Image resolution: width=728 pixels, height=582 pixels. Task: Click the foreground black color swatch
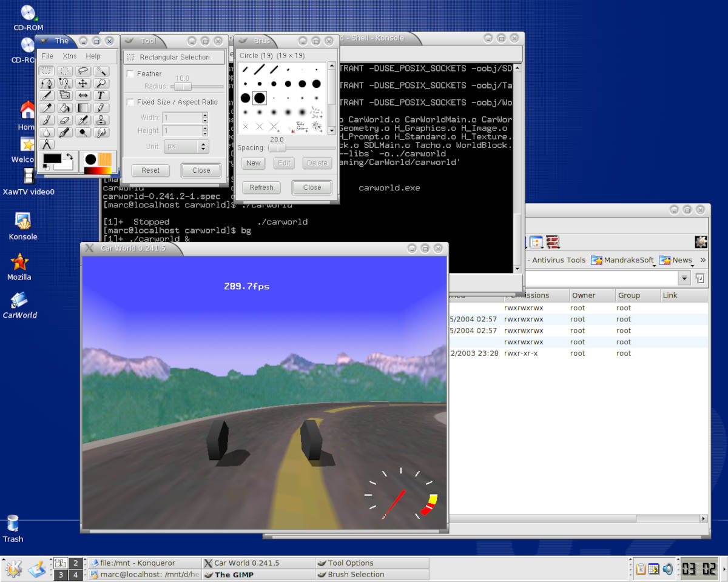click(53, 158)
